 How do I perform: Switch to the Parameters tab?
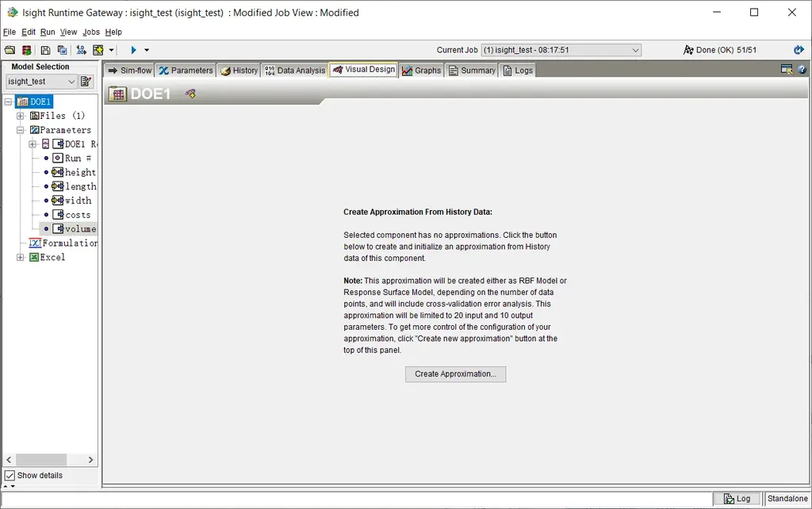[186, 71]
